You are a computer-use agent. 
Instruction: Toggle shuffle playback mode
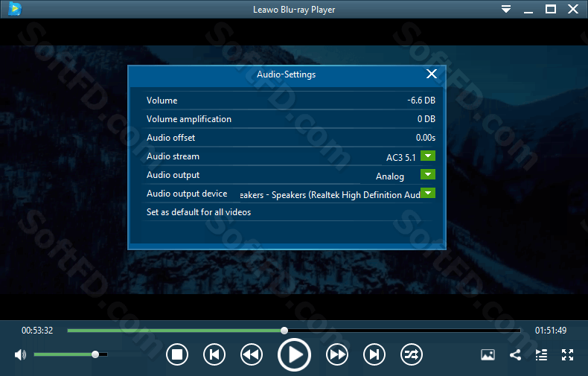[x=412, y=354]
